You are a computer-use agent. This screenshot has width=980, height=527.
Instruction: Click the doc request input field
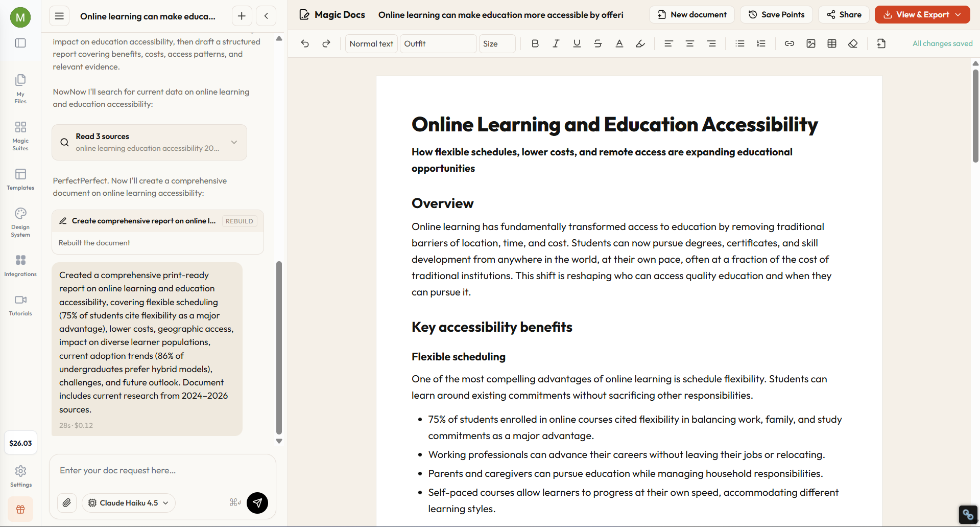pos(162,470)
